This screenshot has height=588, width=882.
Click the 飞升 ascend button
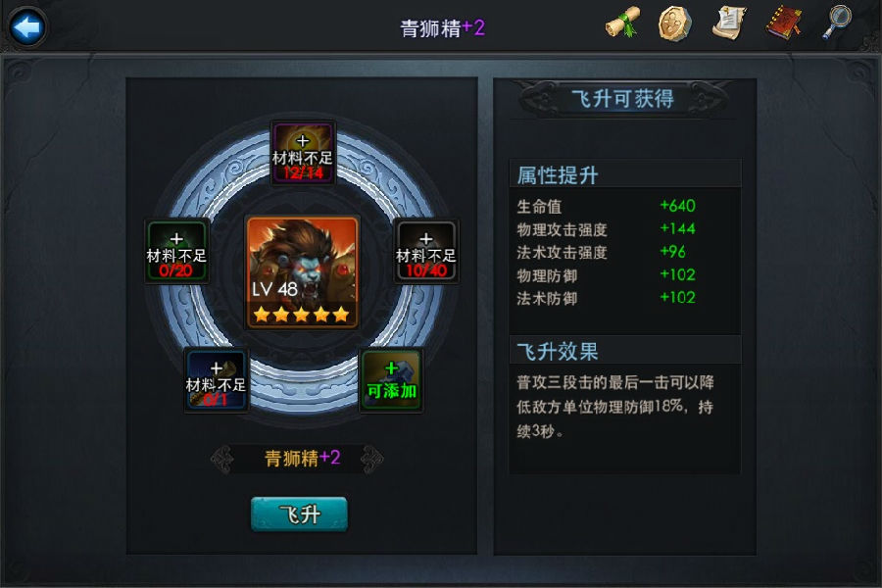click(299, 514)
